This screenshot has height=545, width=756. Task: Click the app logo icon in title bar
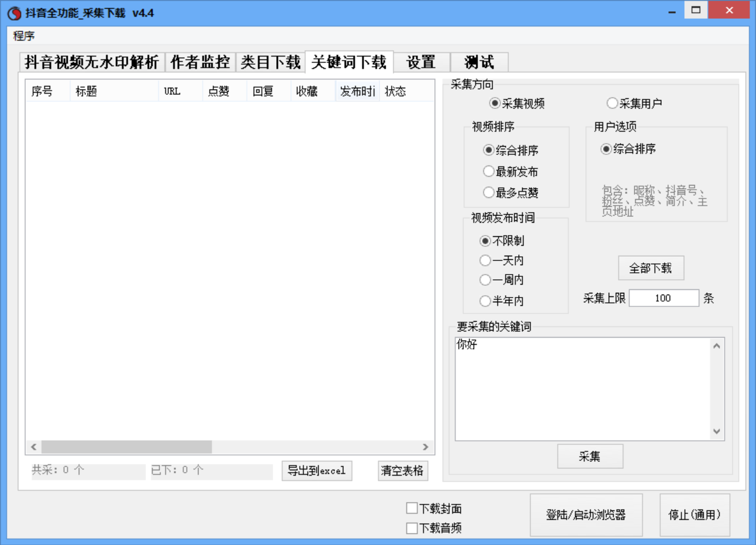tap(14, 13)
